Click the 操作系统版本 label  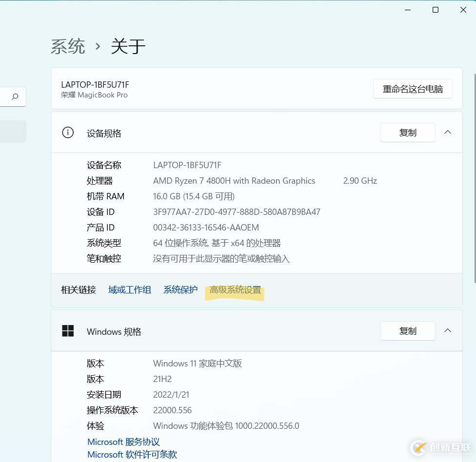coord(112,410)
